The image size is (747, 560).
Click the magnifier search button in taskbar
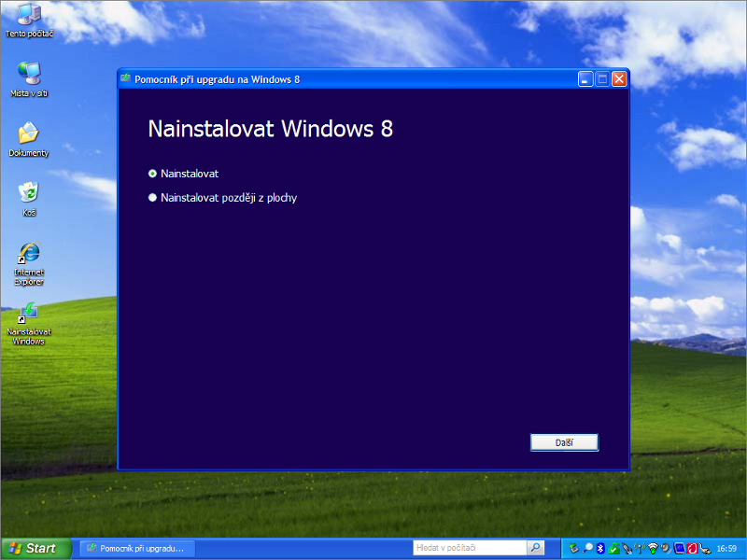click(535, 548)
